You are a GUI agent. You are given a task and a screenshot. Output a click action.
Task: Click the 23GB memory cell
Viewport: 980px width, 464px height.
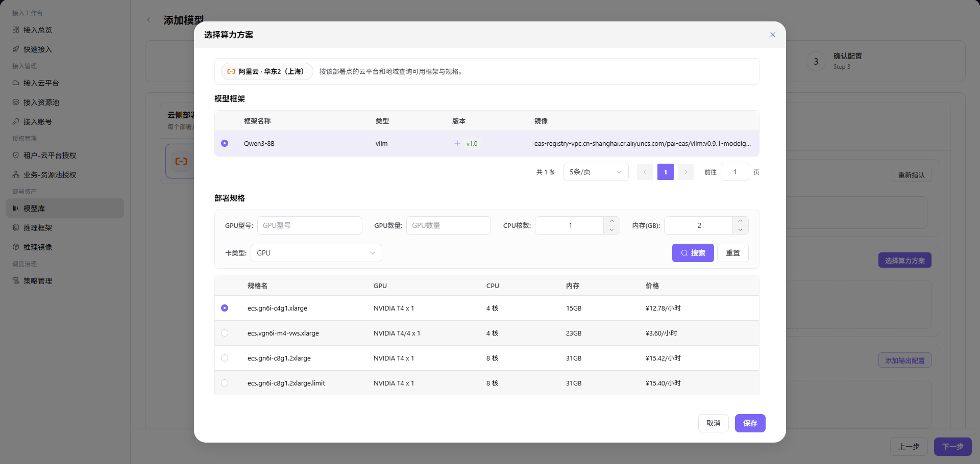point(574,333)
